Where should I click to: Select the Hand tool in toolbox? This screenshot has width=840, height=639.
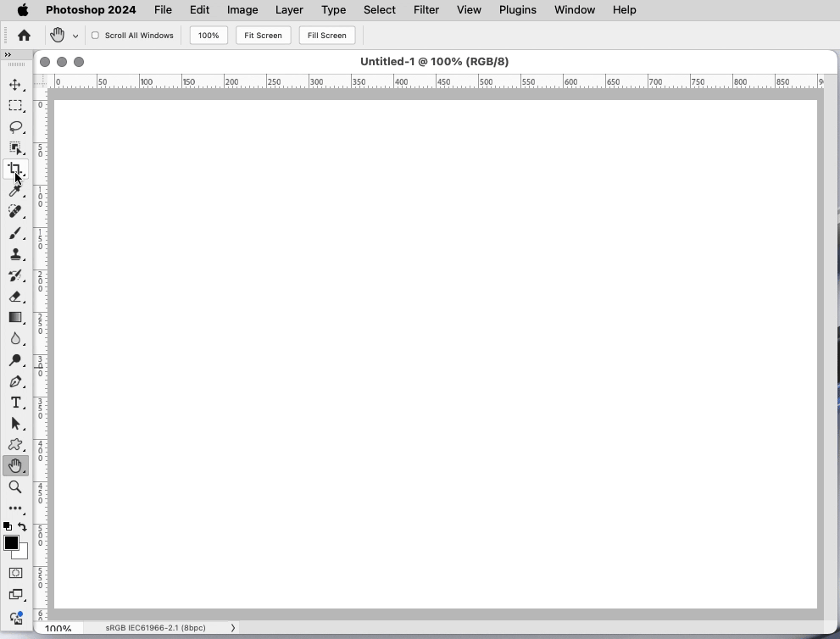click(15, 466)
